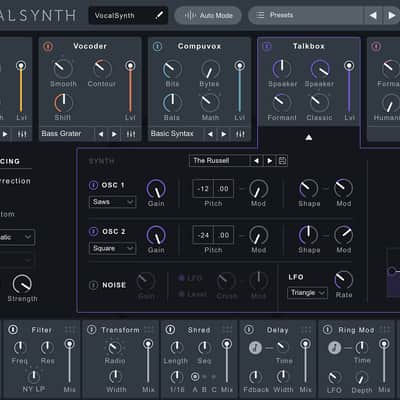Select next synth preset after The Russell

(269, 161)
